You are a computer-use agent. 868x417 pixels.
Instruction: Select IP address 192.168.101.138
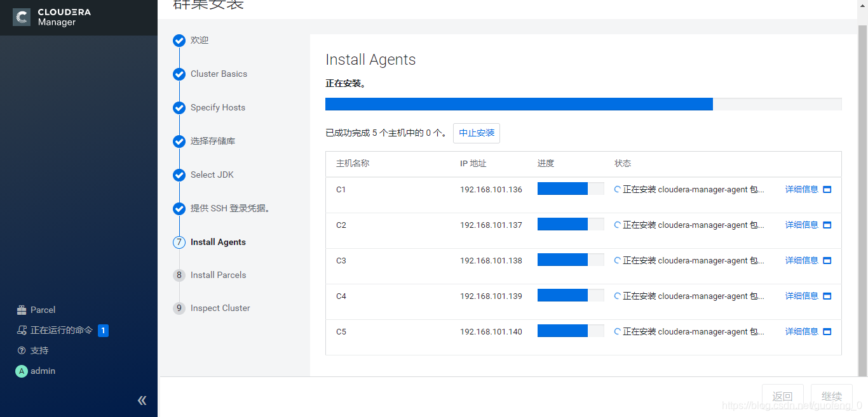click(491, 260)
